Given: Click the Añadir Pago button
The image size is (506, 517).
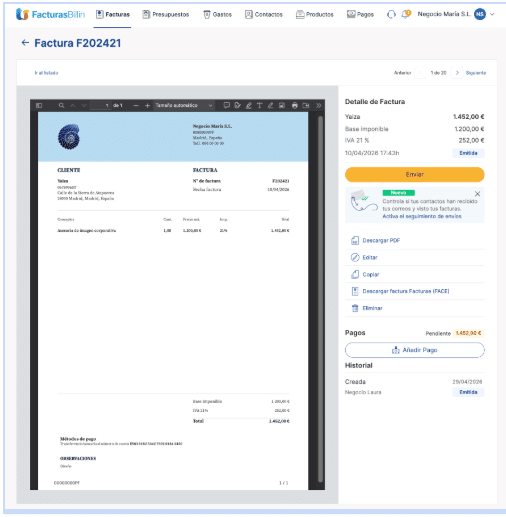Looking at the screenshot, I should pos(414,350).
